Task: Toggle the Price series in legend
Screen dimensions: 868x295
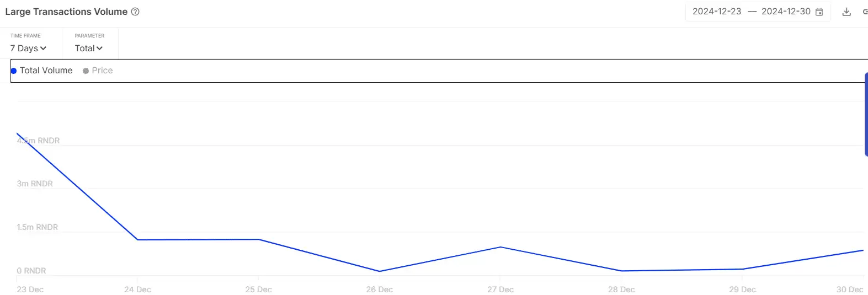Action: 102,71
